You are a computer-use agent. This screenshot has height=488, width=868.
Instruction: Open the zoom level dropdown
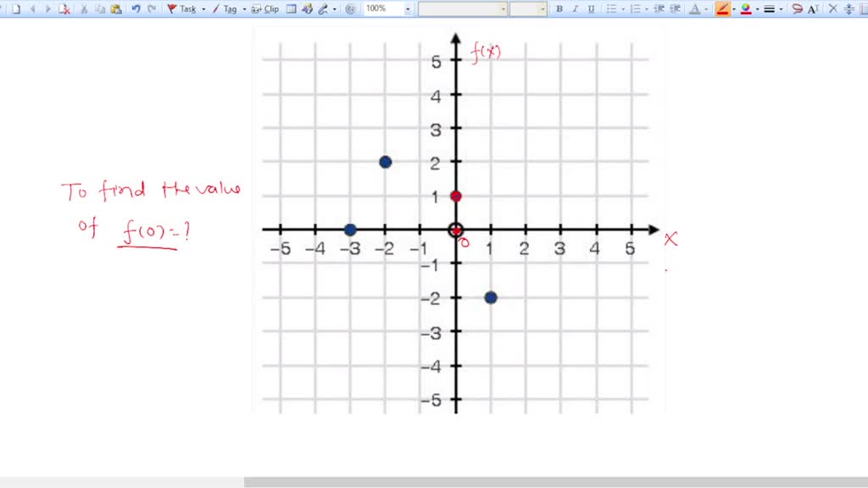pos(407,9)
